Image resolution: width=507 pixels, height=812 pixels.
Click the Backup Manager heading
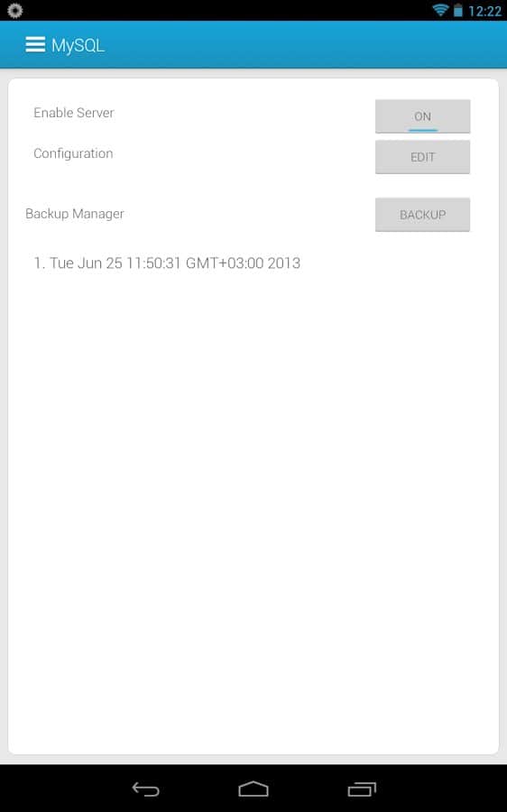point(75,214)
